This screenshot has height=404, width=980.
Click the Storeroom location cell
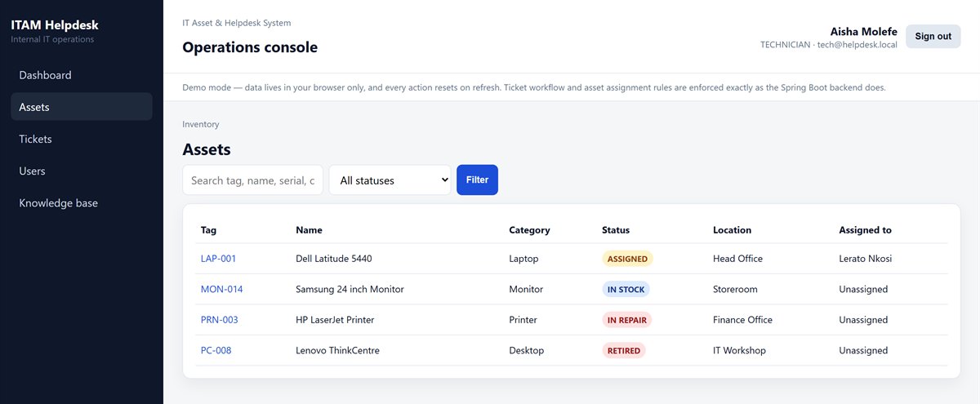pyautogui.click(x=735, y=289)
